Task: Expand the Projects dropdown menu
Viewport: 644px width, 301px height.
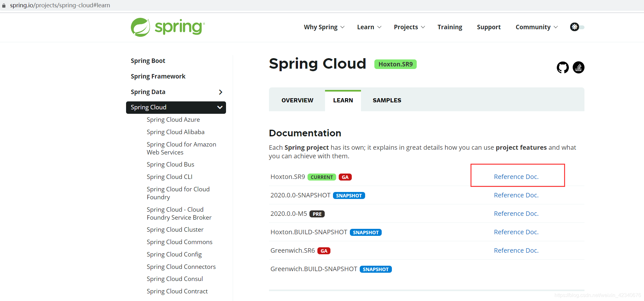Action: 409,27
